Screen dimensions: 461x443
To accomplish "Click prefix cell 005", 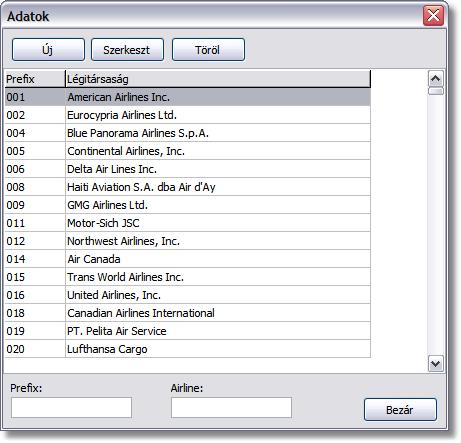I will coord(35,151).
